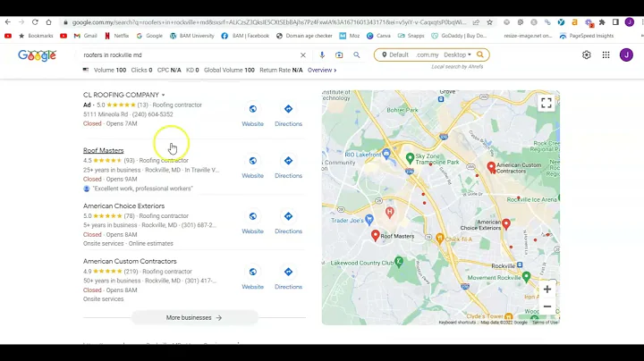The height and width of the screenshot is (361, 644).
Task: Open the BAM Facebook bookmark
Action: click(245, 36)
